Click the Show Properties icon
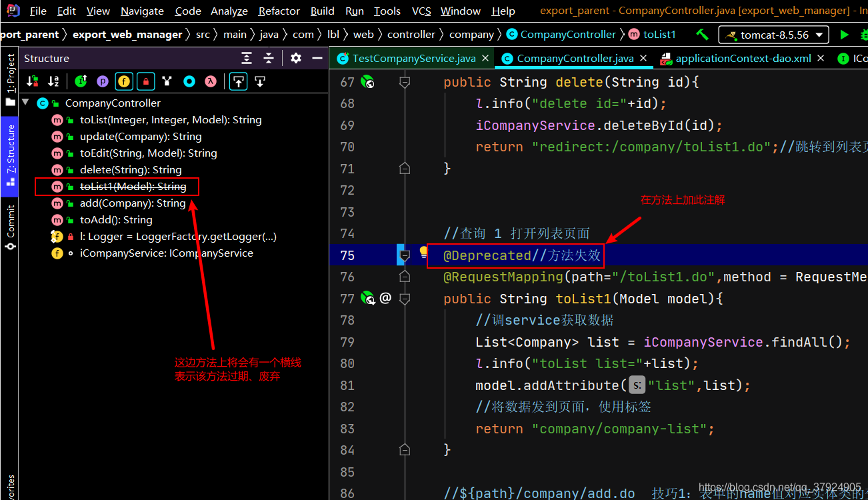Viewport: 868px width, 500px height. point(103,81)
